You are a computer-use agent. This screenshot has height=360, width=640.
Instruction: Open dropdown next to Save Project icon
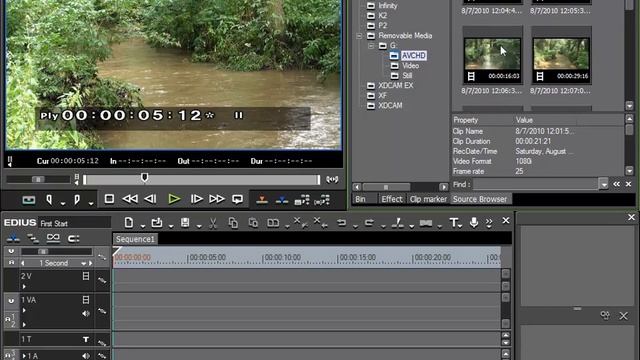199,226
